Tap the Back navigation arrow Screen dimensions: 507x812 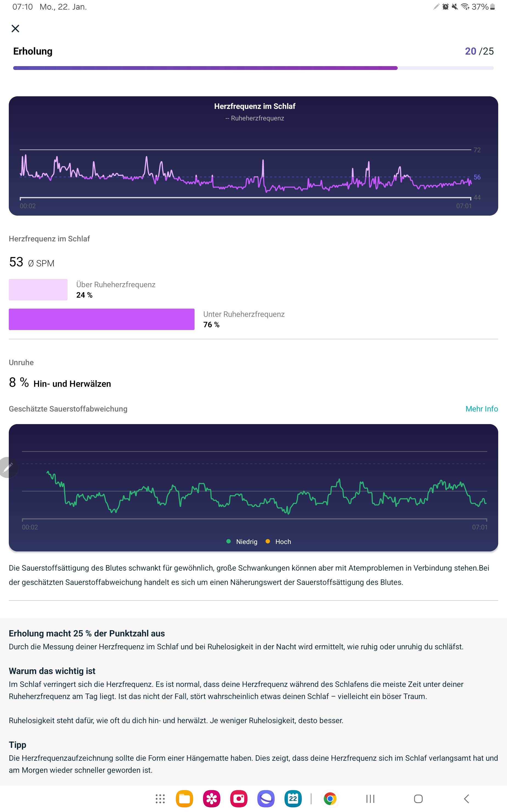466,799
